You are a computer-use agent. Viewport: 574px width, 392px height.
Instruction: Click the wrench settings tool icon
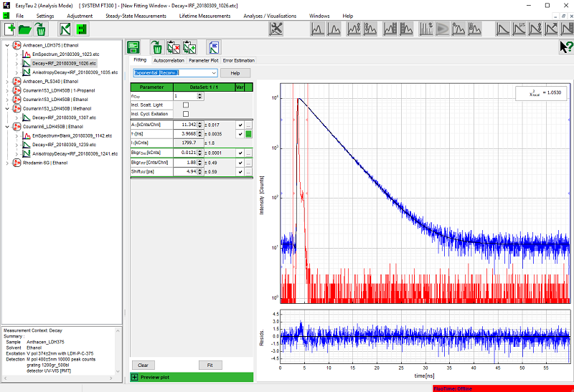tap(277, 29)
